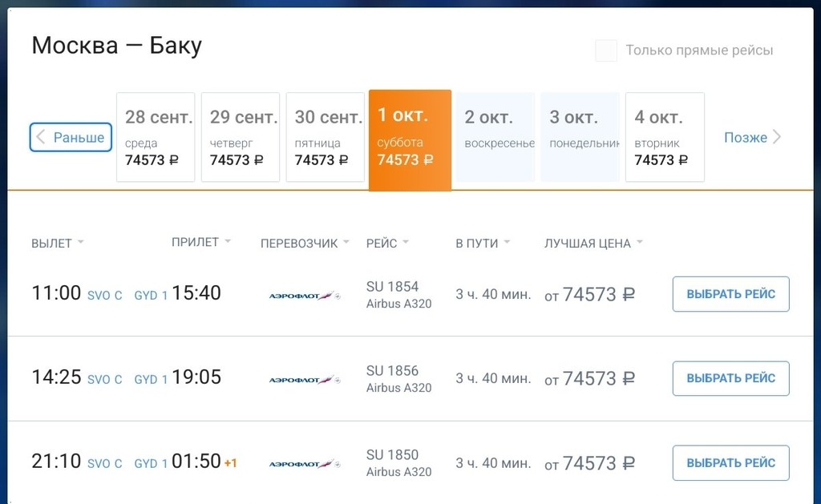
Task: Click 'Позже' to show later dates
Action: (x=753, y=137)
